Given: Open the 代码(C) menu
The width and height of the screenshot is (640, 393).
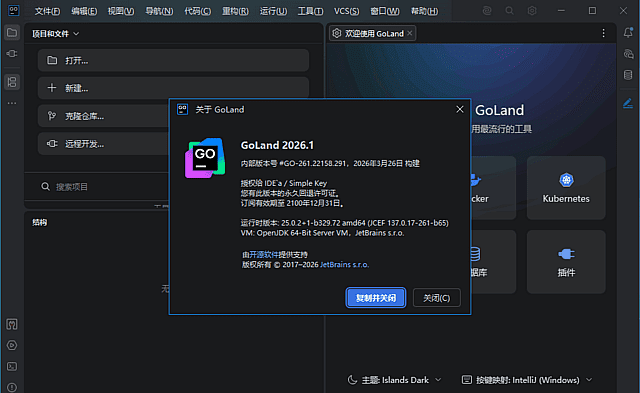Looking at the screenshot, I should click(198, 11).
